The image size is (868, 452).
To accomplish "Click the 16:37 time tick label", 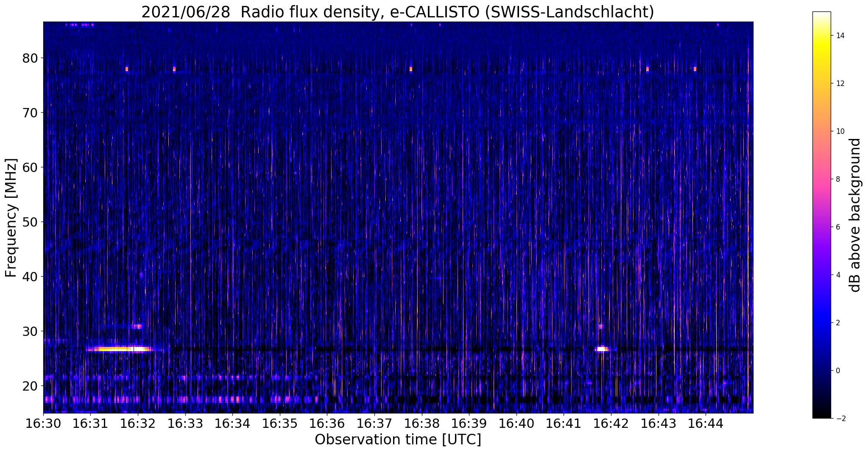I will 374,424.
